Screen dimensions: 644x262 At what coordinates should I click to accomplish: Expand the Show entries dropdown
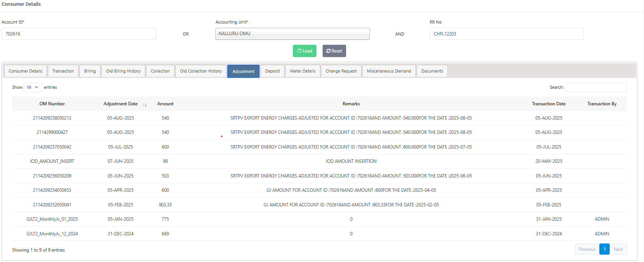tap(33, 87)
